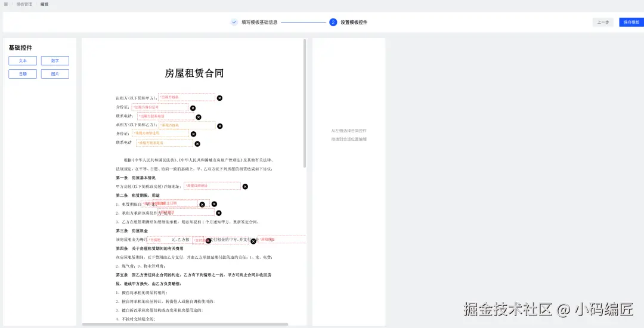
Task: Click the menu icon in the breadcrumb bar
Action: (6, 4)
